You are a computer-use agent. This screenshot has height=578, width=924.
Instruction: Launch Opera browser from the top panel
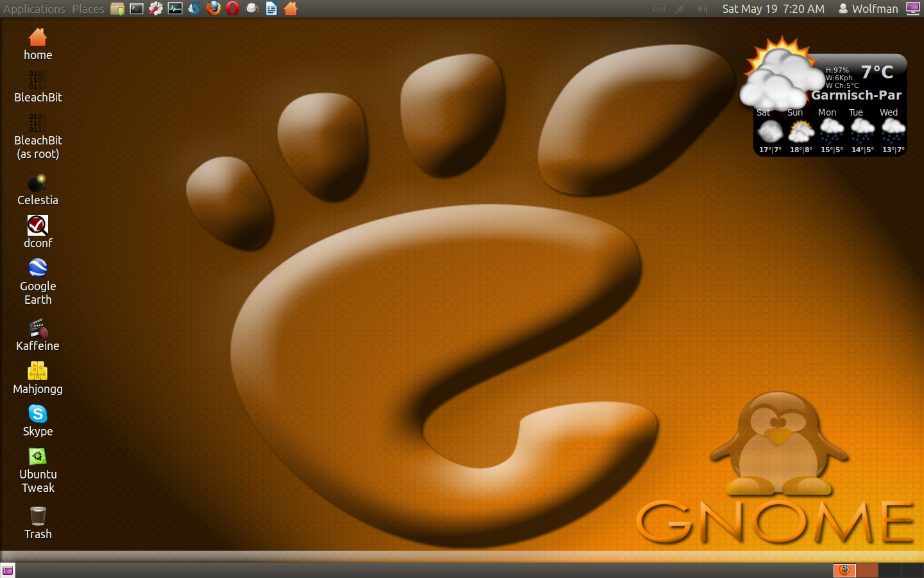pyautogui.click(x=233, y=8)
